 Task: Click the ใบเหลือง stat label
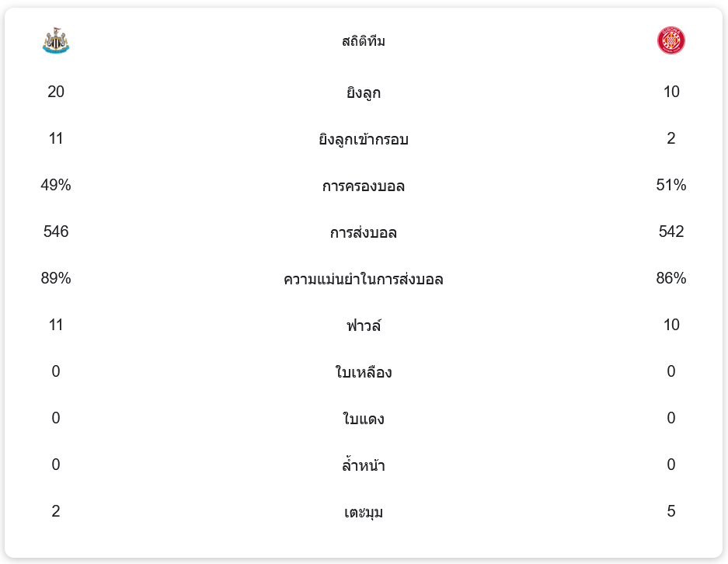pyautogui.click(x=364, y=373)
